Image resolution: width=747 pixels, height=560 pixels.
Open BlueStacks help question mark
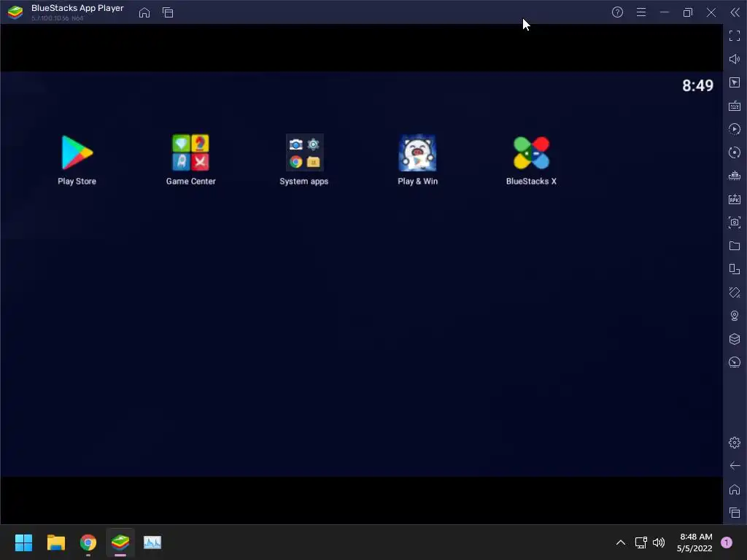pyautogui.click(x=617, y=12)
